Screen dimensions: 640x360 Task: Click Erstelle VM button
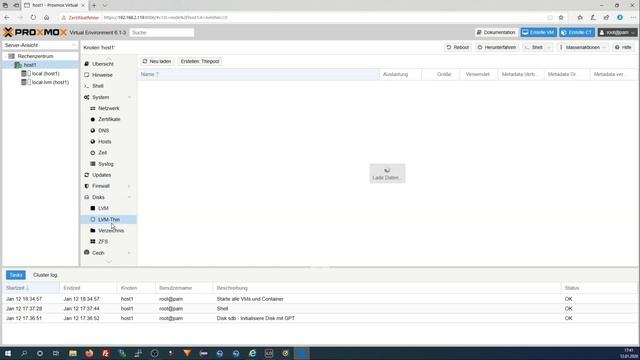tap(538, 32)
